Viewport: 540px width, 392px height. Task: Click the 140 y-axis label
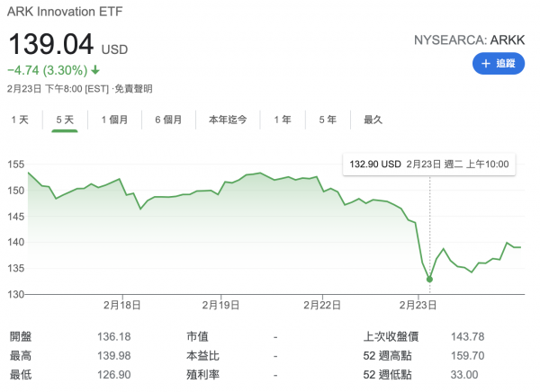tap(16, 242)
